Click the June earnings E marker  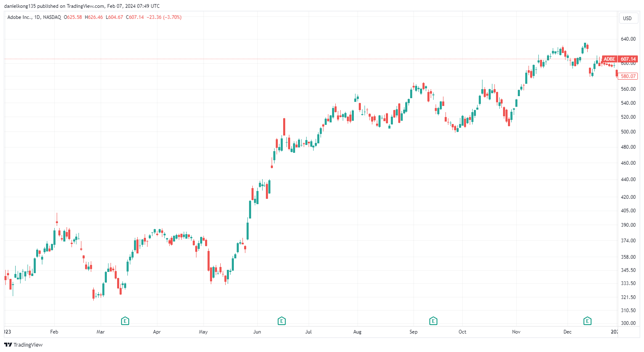coord(282,321)
